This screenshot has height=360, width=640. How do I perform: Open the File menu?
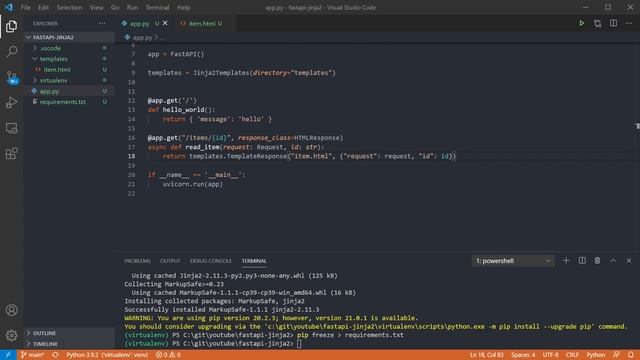click(25, 7)
